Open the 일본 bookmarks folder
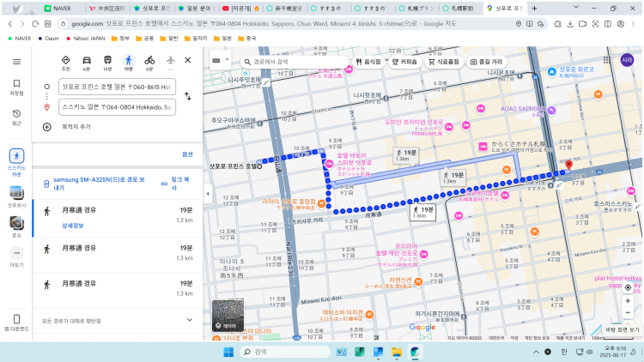The width and height of the screenshot is (644, 362). (x=223, y=38)
